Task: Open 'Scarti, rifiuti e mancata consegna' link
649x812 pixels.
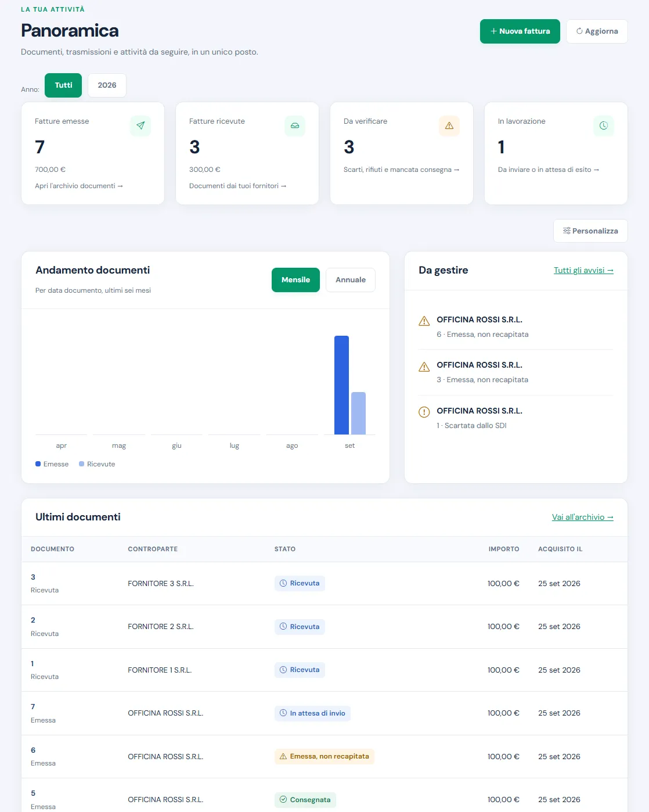Action: 402,170
